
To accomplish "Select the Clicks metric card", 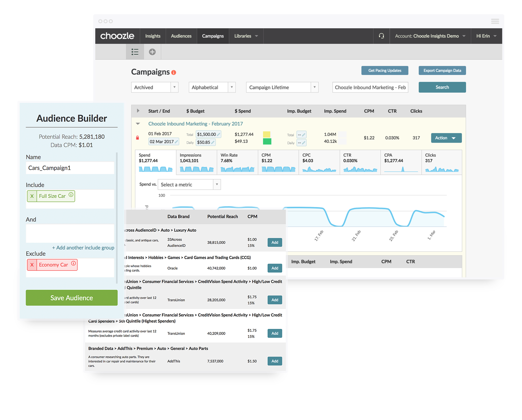I will (x=442, y=162).
